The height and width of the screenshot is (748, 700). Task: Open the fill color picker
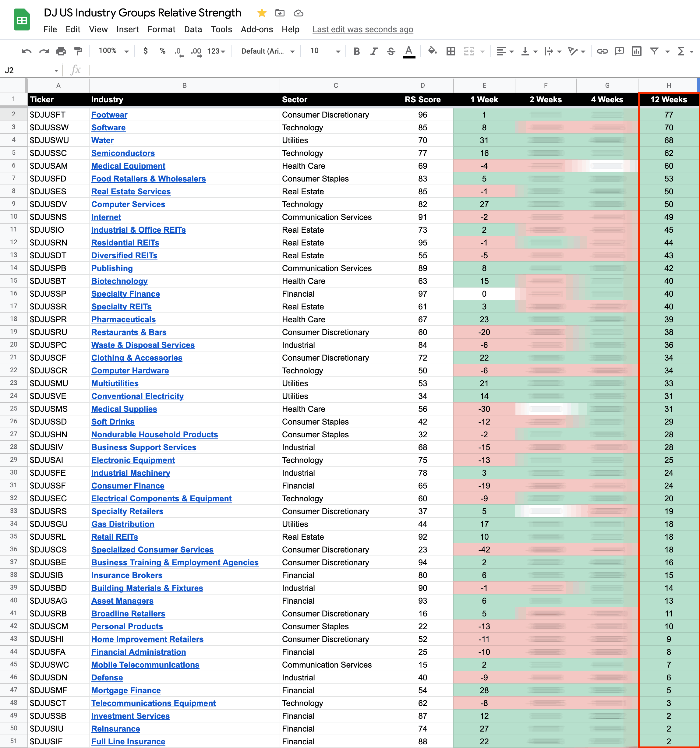433,51
